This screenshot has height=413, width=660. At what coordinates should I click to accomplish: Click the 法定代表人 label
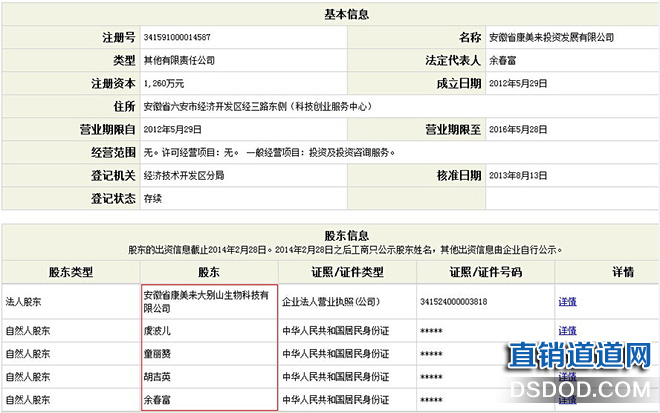tap(453, 60)
